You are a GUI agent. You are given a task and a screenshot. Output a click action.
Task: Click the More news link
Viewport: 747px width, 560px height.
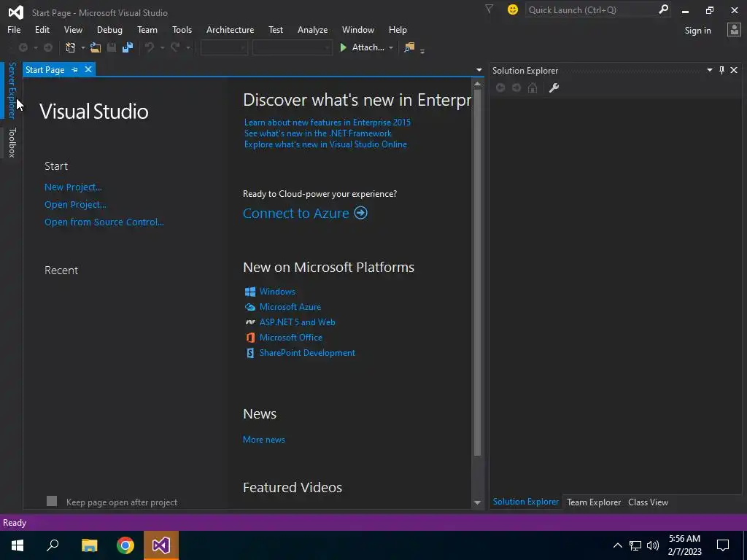tap(264, 440)
